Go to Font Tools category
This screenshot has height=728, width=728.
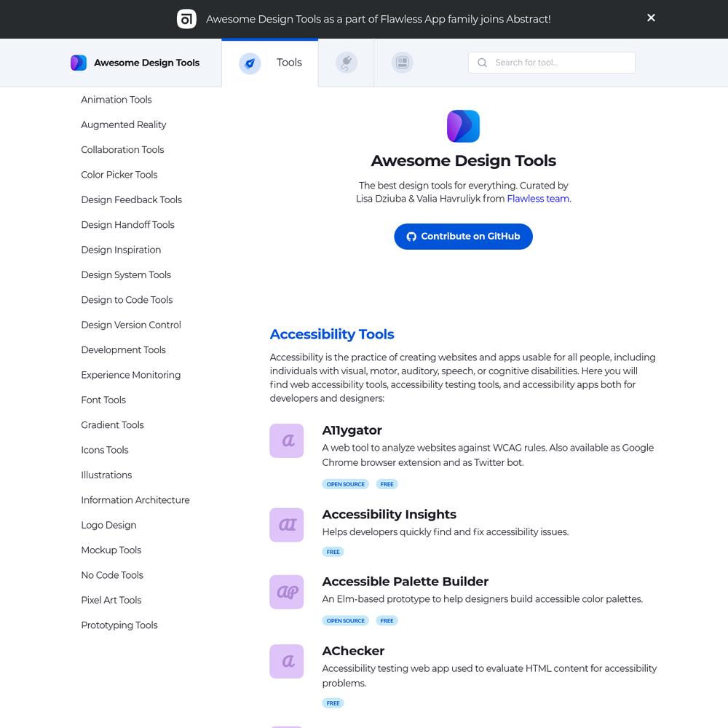pos(103,400)
